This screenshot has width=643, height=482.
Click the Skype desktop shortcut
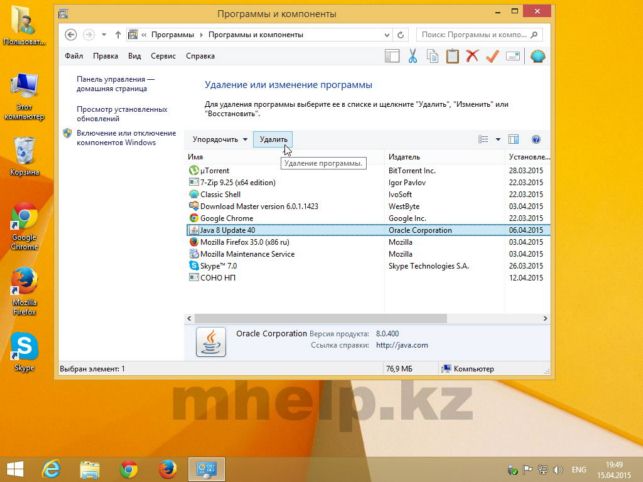pos(24,352)
